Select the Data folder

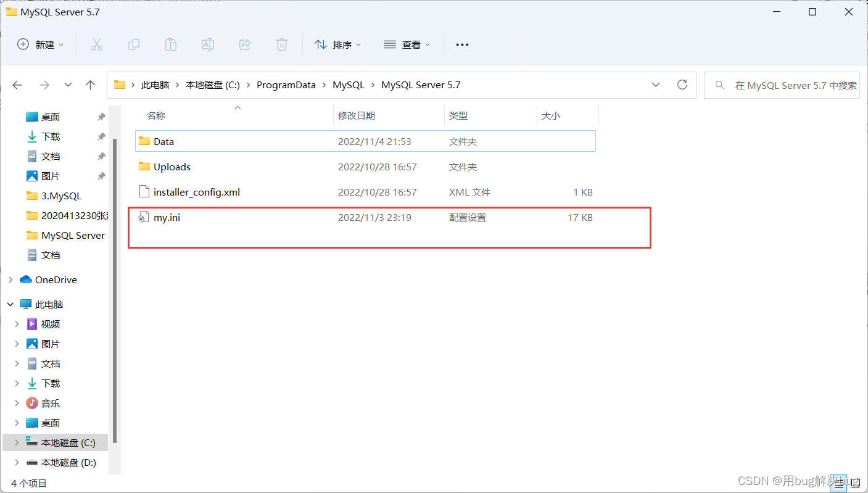[365, 141]
